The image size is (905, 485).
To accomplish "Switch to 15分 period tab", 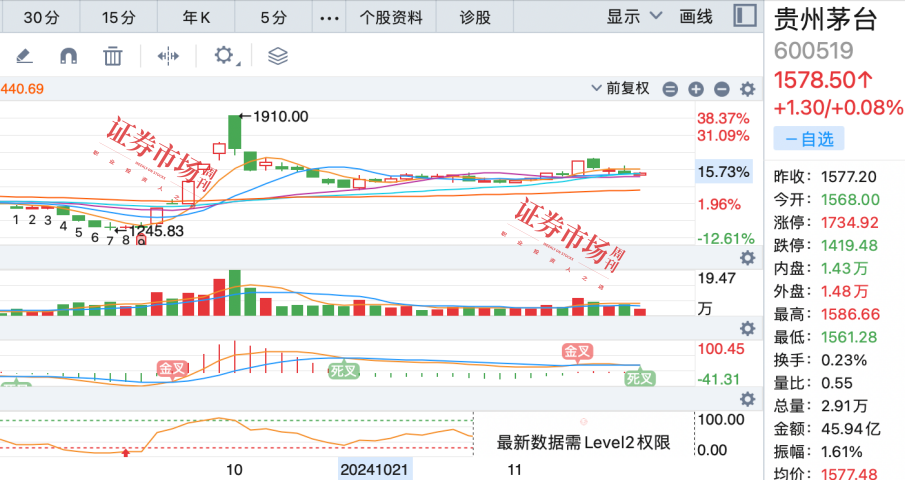I will (x=118, y=17).
